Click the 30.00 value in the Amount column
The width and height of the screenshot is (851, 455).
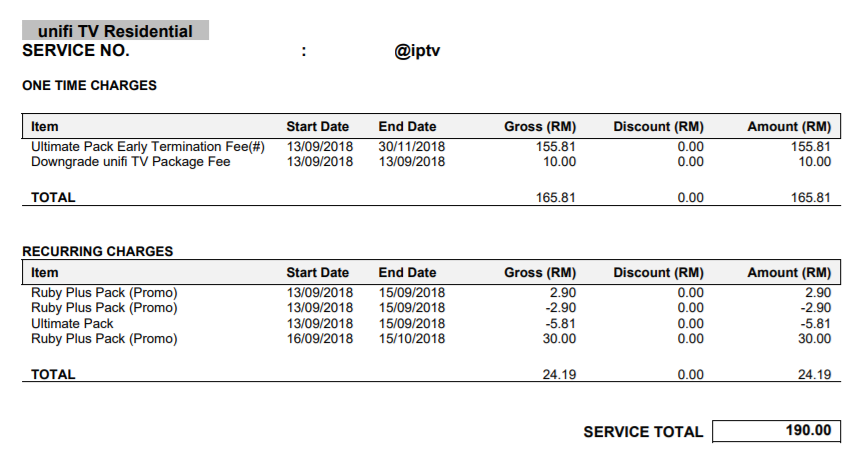[814, 338]
